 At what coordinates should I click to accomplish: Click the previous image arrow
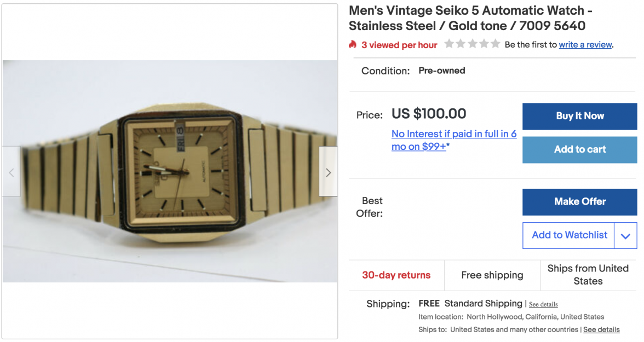(x=11, y=172)
